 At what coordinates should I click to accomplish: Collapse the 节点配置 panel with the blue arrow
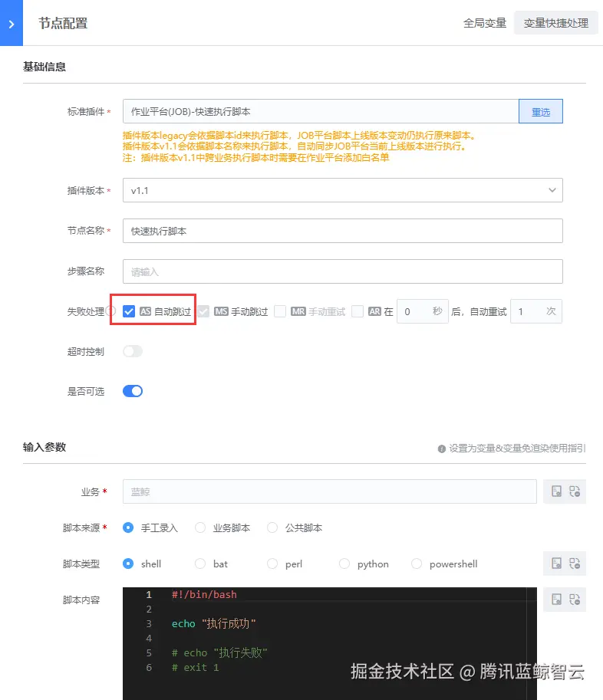(12, 23)
